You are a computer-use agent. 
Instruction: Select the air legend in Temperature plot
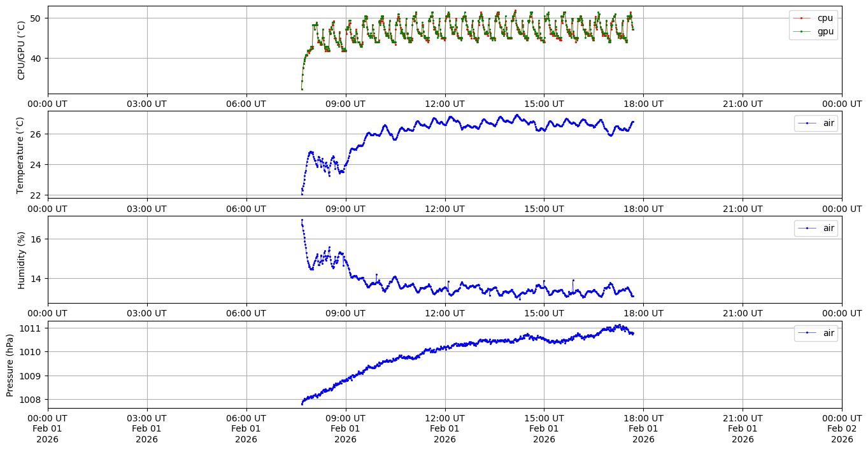[829, 123]
